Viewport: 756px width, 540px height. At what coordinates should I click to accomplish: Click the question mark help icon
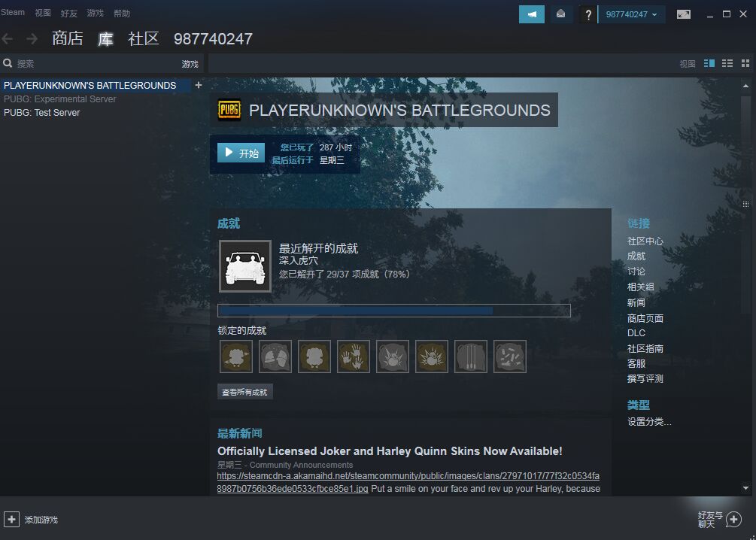pos(587,14)
